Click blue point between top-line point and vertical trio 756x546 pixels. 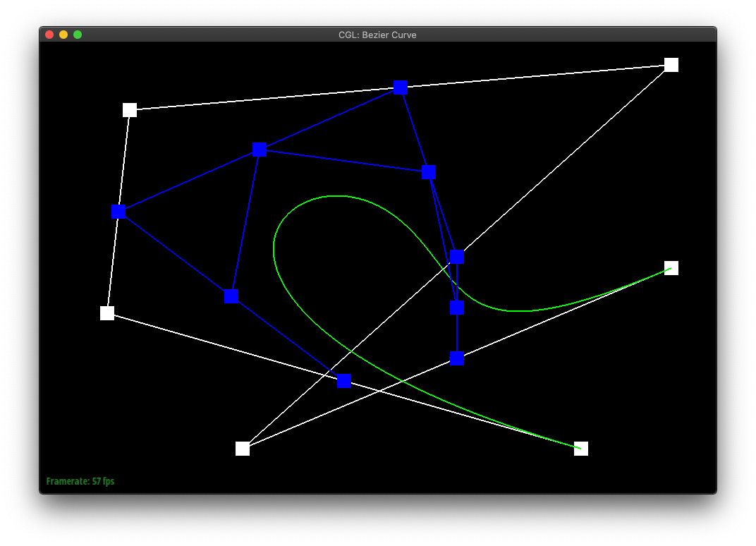coord(429,172)
